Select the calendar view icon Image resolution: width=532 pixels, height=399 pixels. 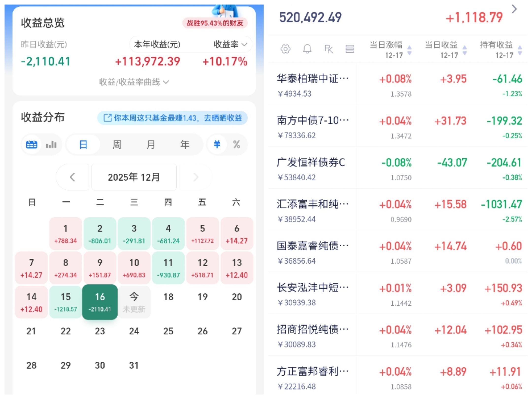click(32, 145)
